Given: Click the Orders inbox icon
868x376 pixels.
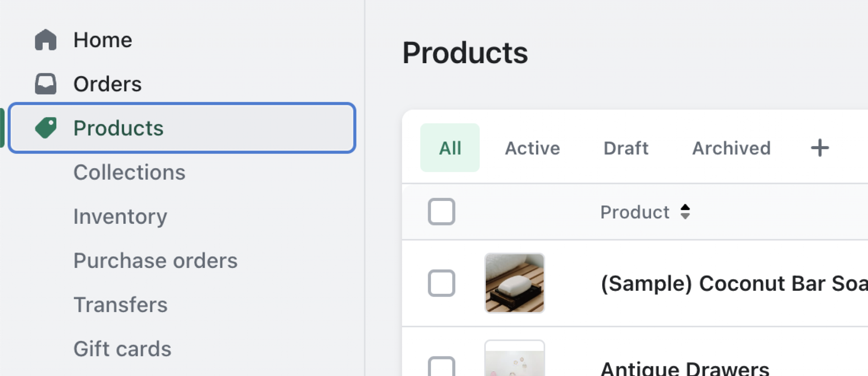Looking at the screenshot, I should click(45, 84).
